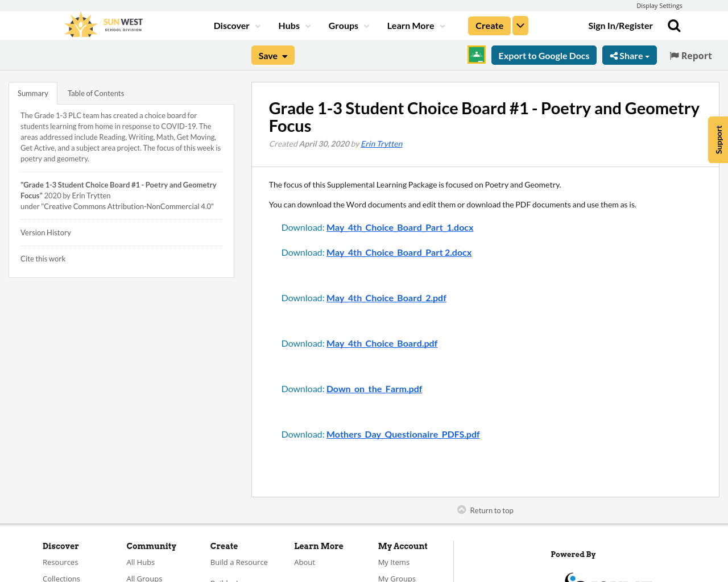
Task: Open Display Settings
Action: [x=659, y=5]
